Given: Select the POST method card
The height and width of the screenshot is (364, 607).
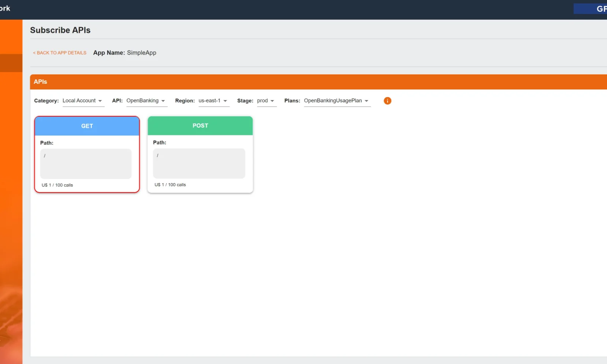Looking at the screenshot, I should click(200, 155).
